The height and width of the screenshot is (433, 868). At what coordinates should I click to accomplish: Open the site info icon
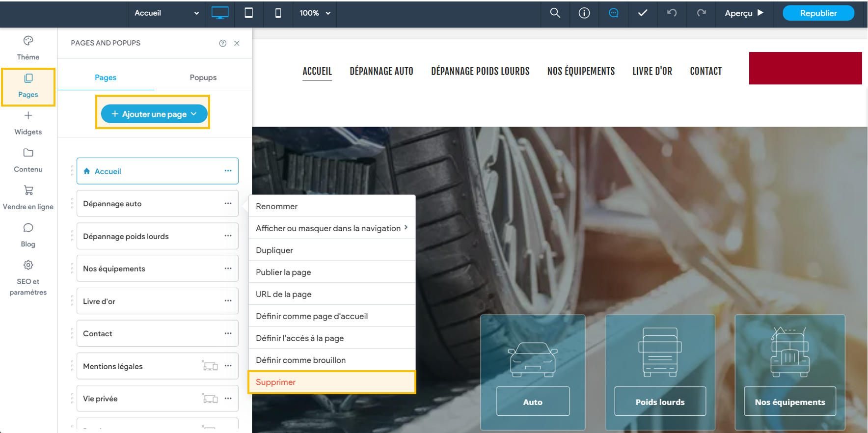click(584, 13)
